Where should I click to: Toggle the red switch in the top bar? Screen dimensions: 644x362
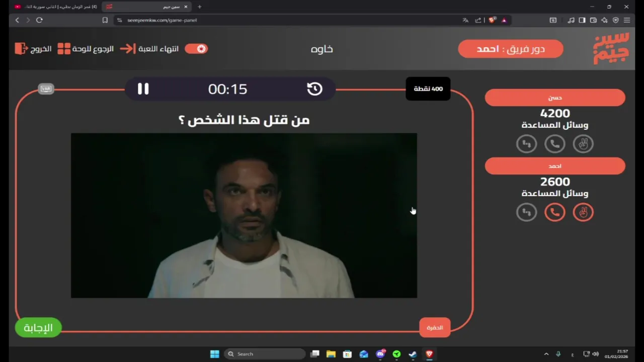coord(196,49)
